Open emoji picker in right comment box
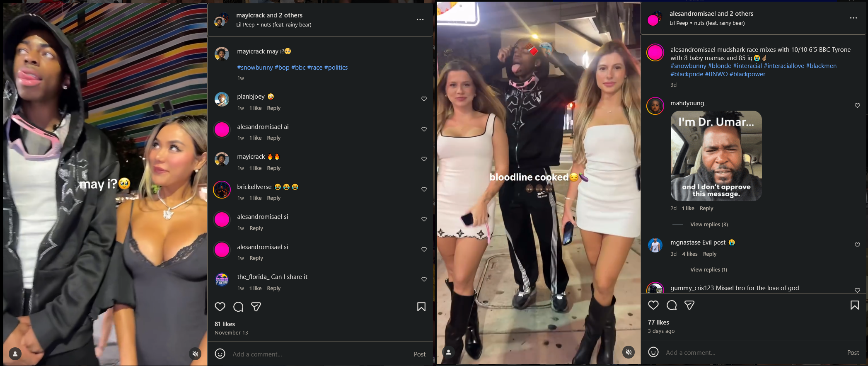Image resolution: width=868 pixels, height=366 pixels. [653, 352]
